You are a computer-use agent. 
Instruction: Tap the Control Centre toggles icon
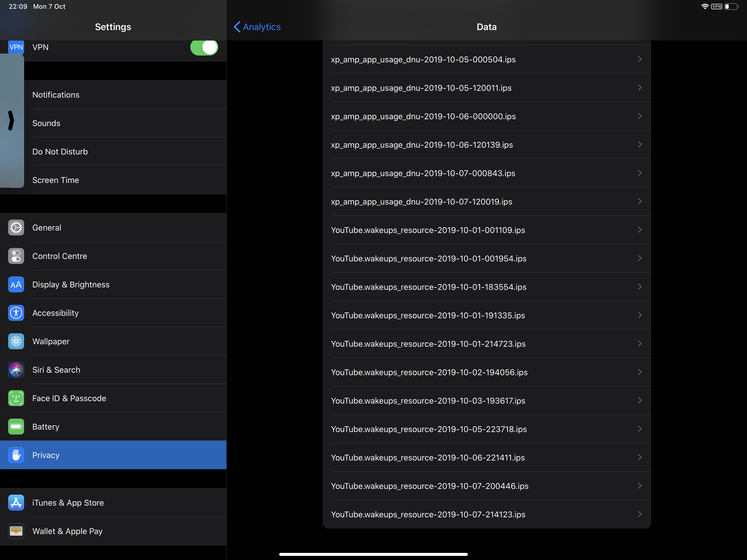click(x=16, y=256)
